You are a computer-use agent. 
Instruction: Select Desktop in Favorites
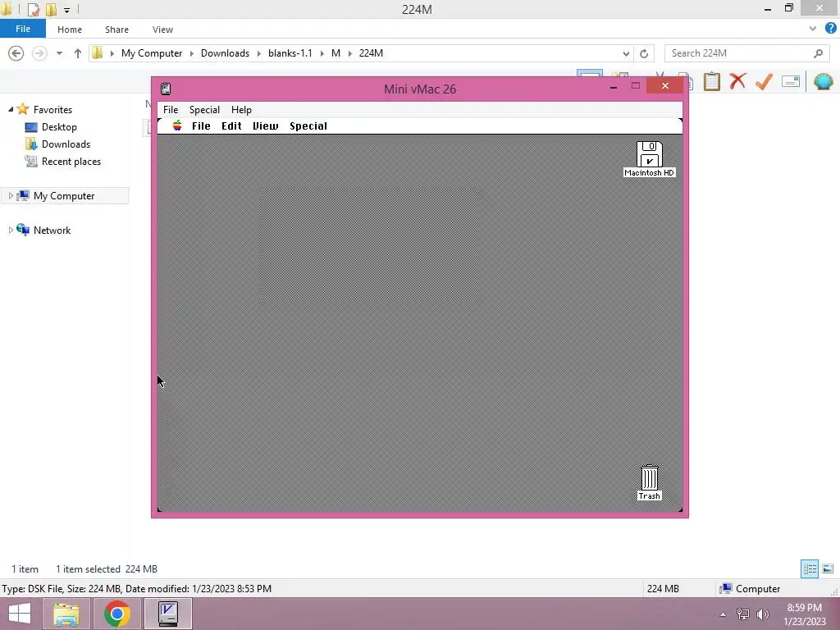click(59, 127)
